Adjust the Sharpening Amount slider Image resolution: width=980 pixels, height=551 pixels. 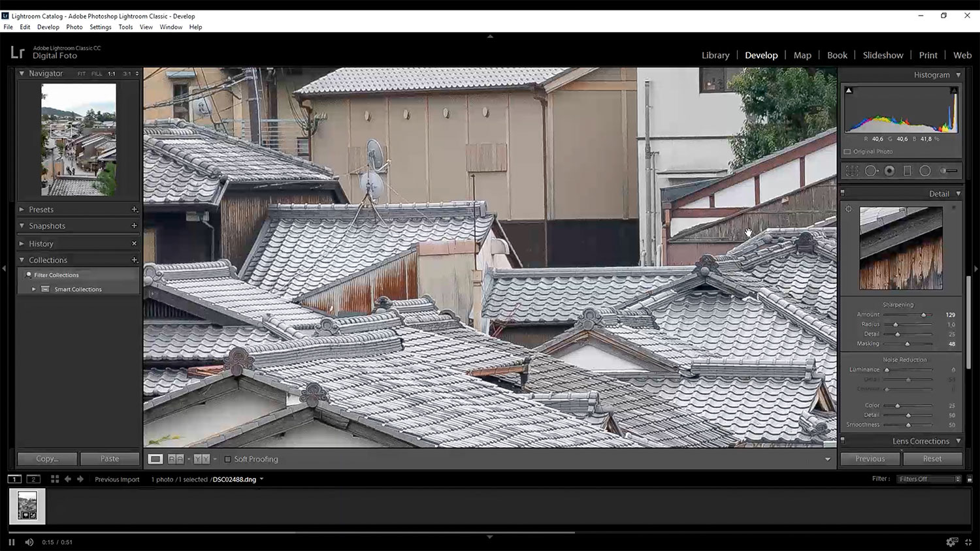923,315
